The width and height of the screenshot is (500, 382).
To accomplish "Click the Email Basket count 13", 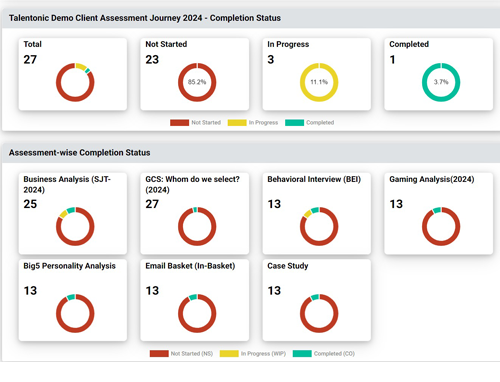I will [x=152, y=291].
